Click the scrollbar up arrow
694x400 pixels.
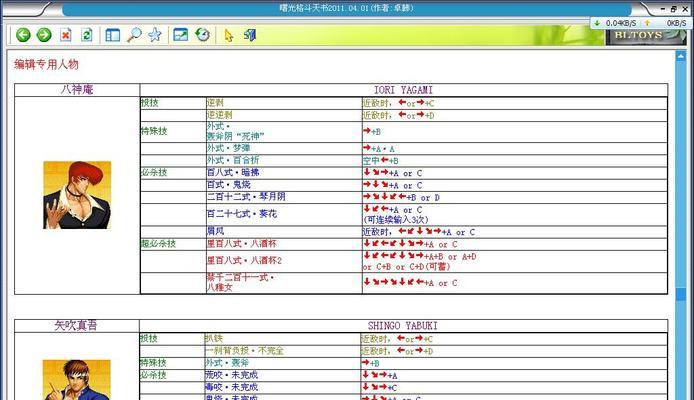coord(680,56)
